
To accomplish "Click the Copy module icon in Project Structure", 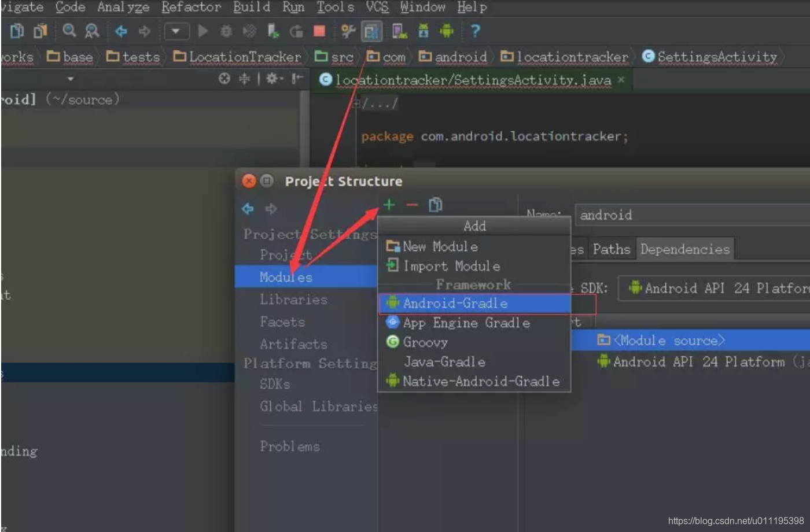I will point(435,204).
